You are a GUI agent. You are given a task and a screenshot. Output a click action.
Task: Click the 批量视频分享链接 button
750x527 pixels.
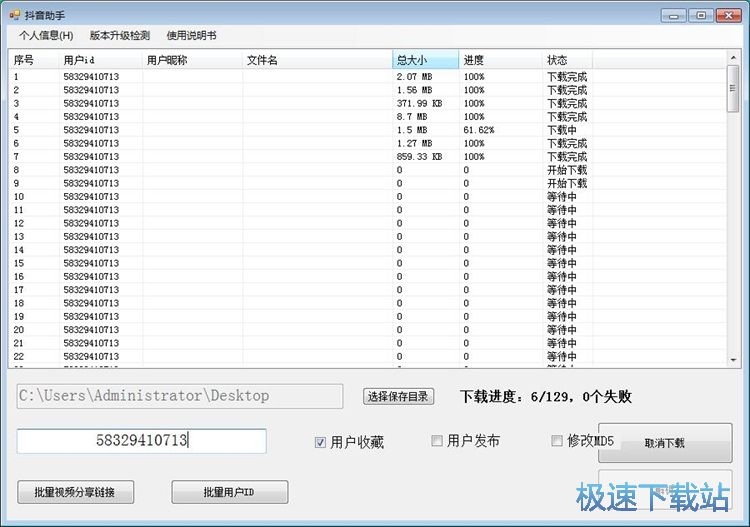pos(76,492)
